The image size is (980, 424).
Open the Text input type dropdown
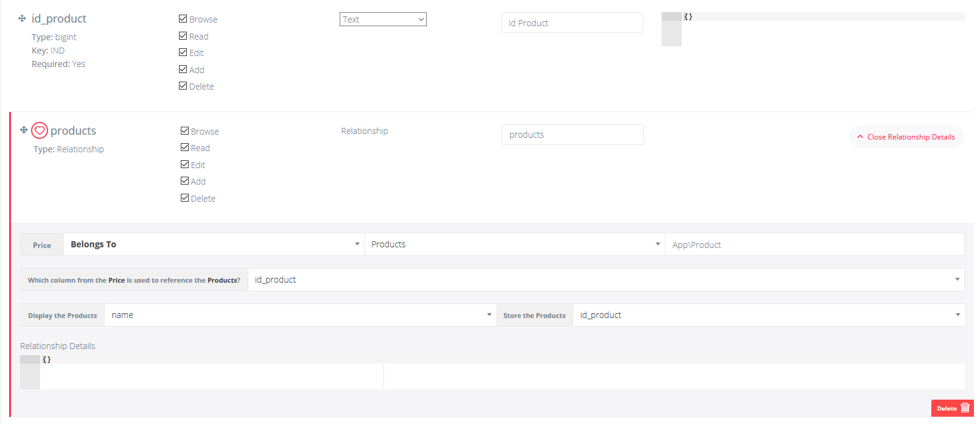click(x=383, y=19)
